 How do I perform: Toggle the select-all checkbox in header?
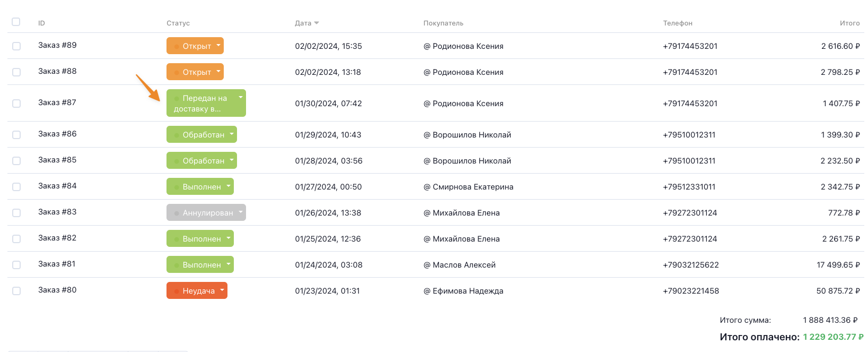pos(16,22)
